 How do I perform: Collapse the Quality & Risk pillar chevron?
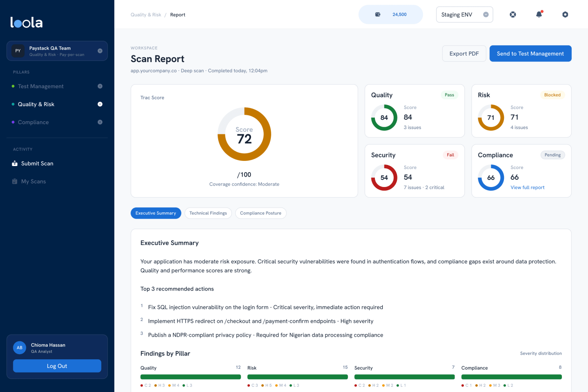(100, 104)
